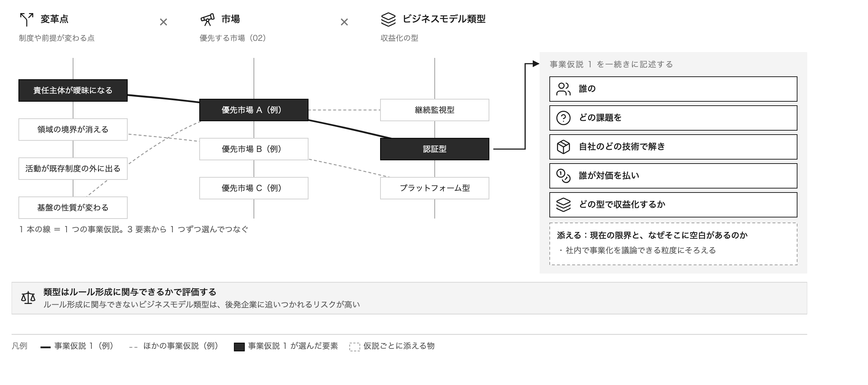Click the dark square legend swatch
868x385 pixels.
pyautogui.click(x=239, y=347)
